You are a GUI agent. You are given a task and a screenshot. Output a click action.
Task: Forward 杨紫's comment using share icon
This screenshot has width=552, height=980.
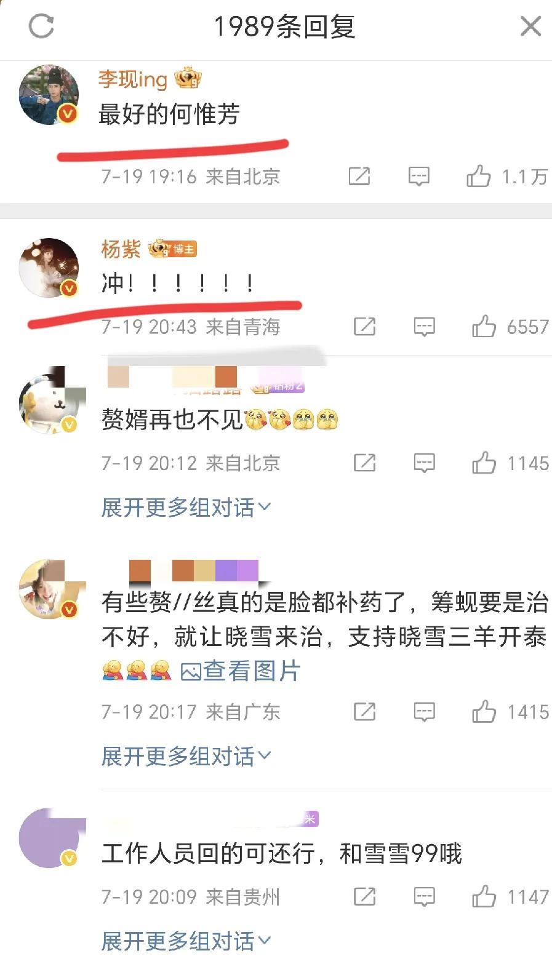[364, 327]
